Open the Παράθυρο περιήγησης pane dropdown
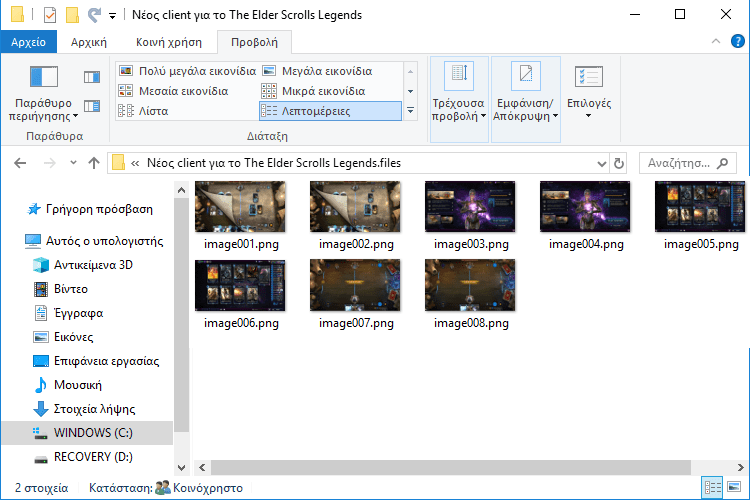 click(44, 93)
